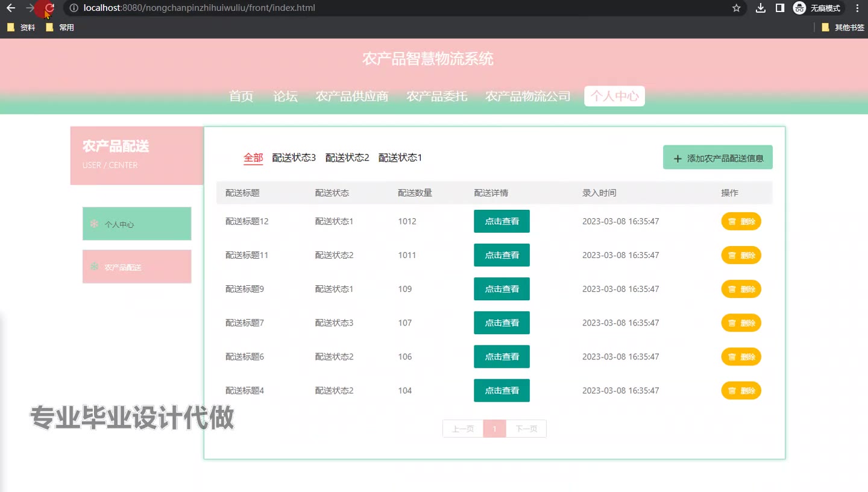
Task: Click the quantity value 109
Action: [405, 289]
